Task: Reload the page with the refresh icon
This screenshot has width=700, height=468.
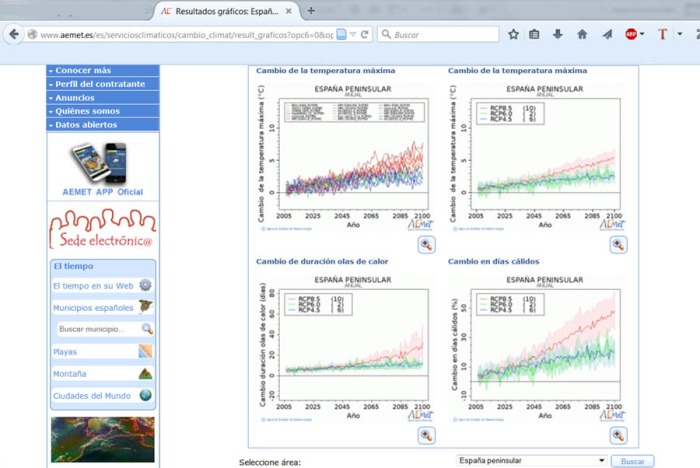Action: pos(365,34)
